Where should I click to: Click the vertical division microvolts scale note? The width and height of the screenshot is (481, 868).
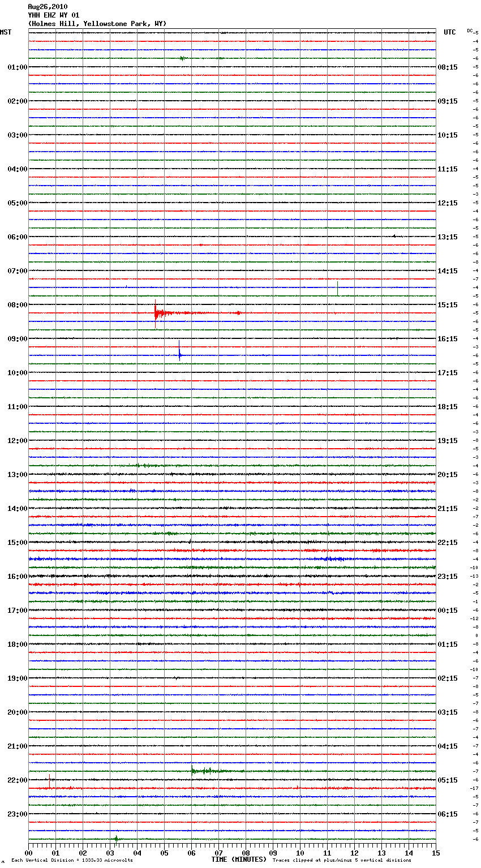[72, 860]
